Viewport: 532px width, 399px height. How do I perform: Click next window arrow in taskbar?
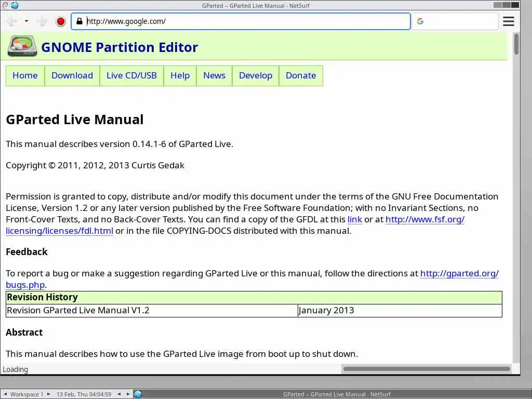[128, 394]
